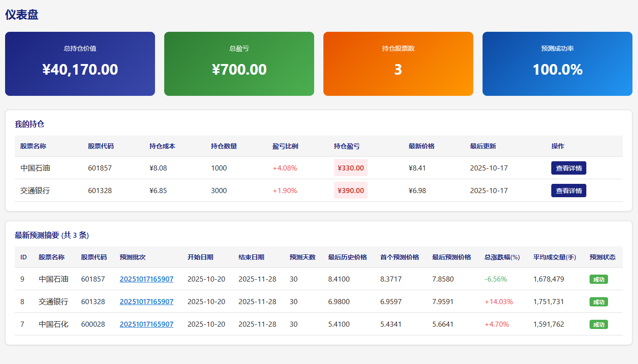Open 查看详情 for 交通银行 holding

click(568, 191)
